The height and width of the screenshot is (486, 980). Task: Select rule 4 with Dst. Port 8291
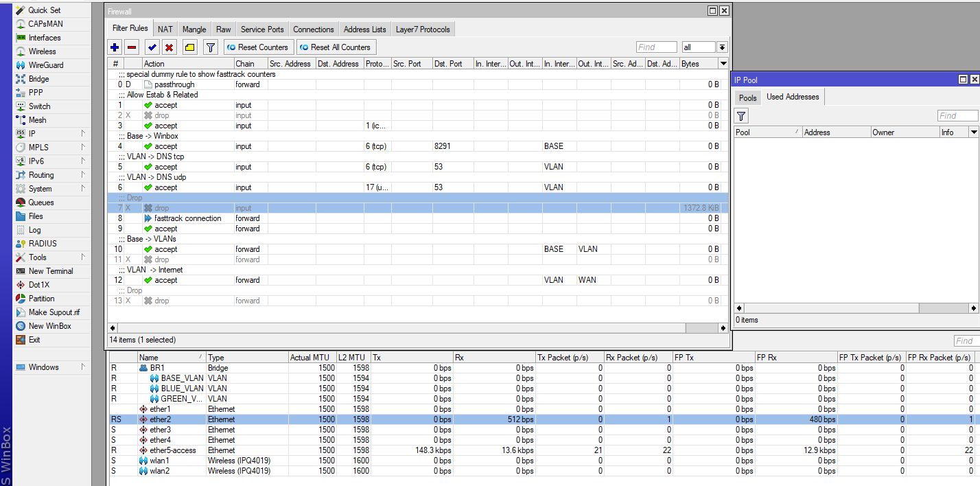pyautogui.click(x=419, y=146)
